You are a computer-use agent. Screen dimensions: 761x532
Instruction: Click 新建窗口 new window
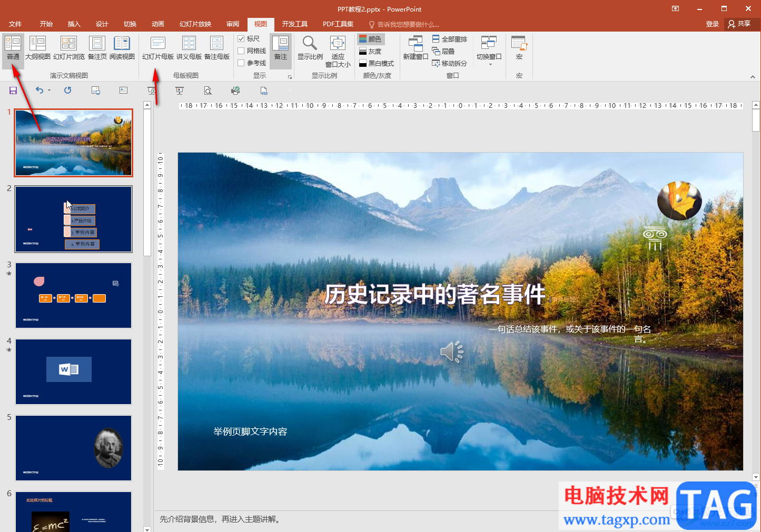coord(416,48)
